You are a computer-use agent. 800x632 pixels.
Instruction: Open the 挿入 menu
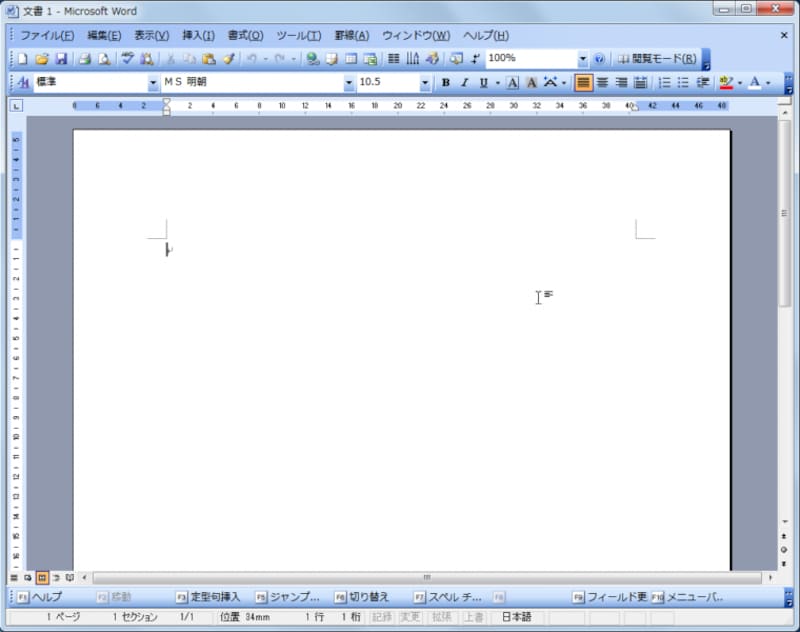click(x=196, y=34)
